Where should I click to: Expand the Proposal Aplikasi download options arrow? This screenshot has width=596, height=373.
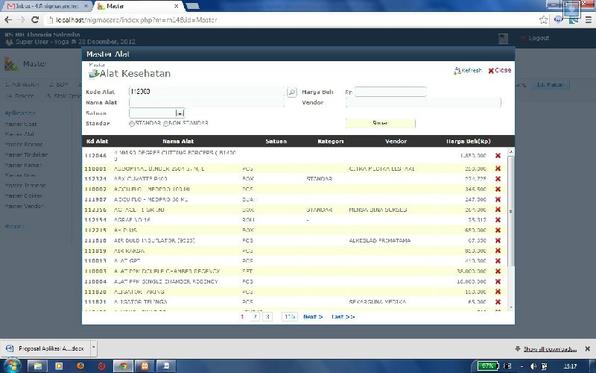point(94,348)
